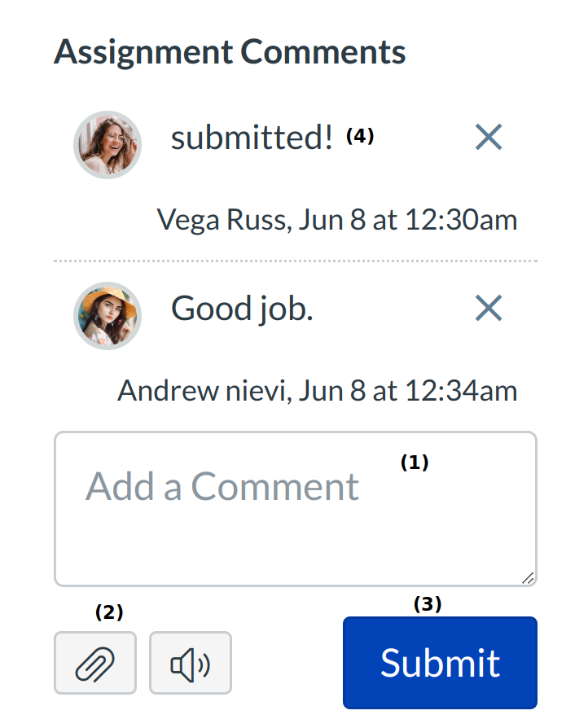The width and height of the screenshot is (588, 728).
Task: Click the (1) marker in the comment box
Action: click(415, 463)
